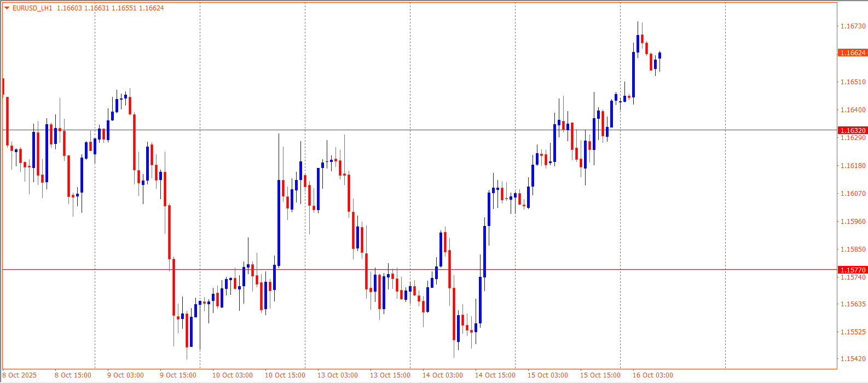Click the 13 Oct 03:00 time label

click(337, 375)
